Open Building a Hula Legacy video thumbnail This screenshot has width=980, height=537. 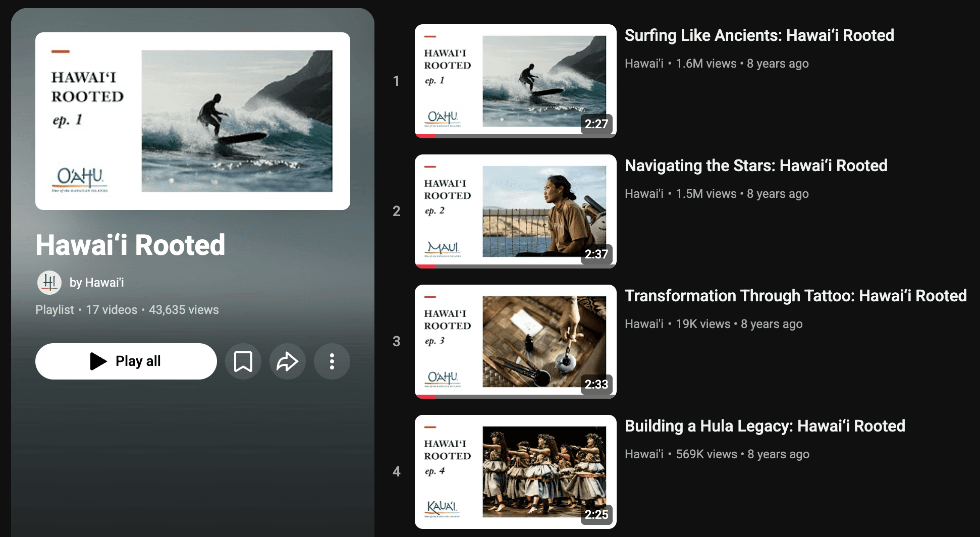516,471
